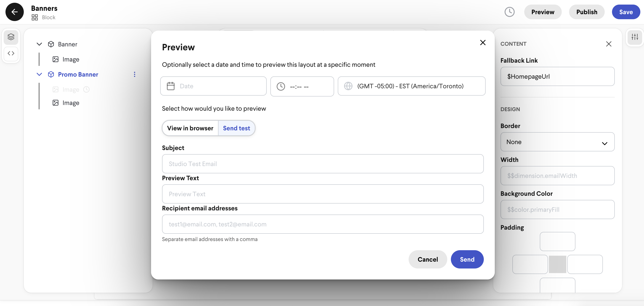Click the calendar icon in the Date field
This screenshot has width=644, height=306.
tap(170, 86)
